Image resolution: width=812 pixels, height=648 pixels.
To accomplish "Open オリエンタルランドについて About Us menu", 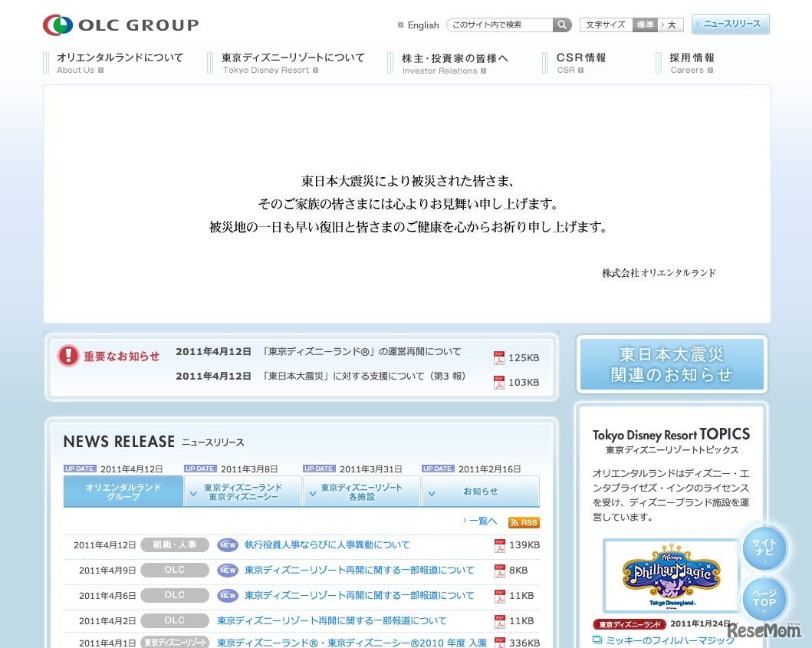I will (120, 63).
